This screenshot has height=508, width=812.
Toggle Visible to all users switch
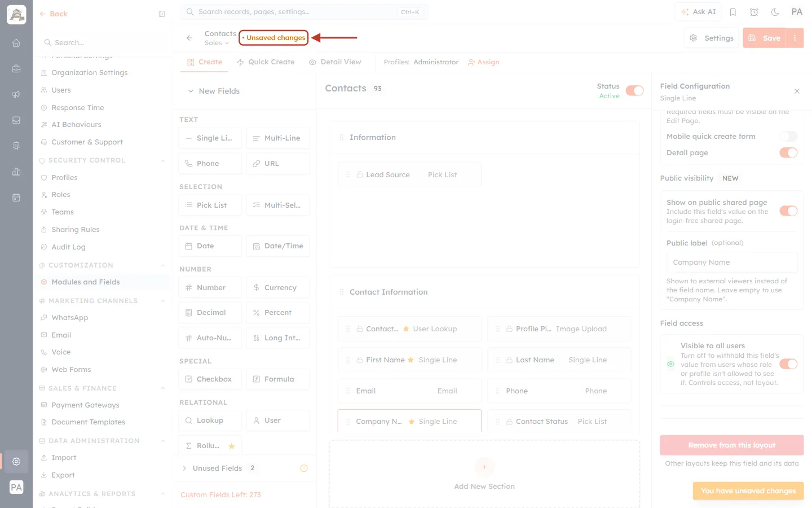[788, 364]
